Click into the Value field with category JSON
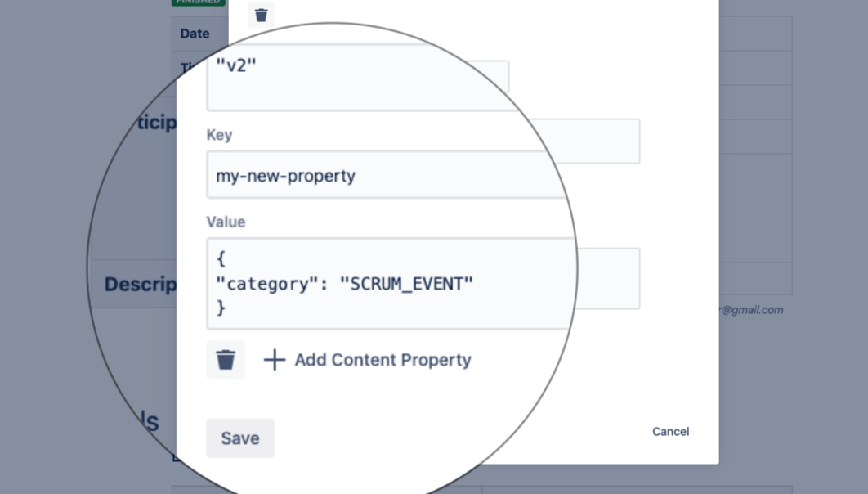The width and height of the screenshot is (868, 494). 392,283
